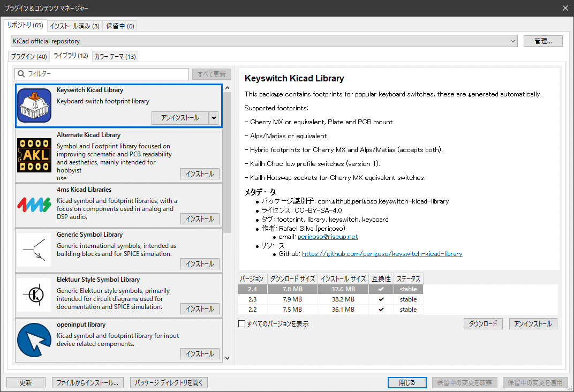Install the openinput library
Image resolution: width=574 pixels, height=392 pixels.
200,354
